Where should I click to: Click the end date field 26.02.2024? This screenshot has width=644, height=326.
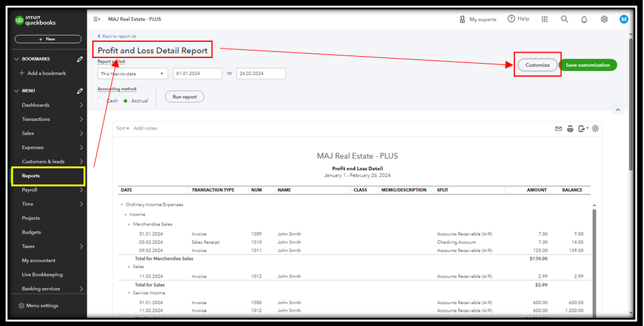(261, 73)
